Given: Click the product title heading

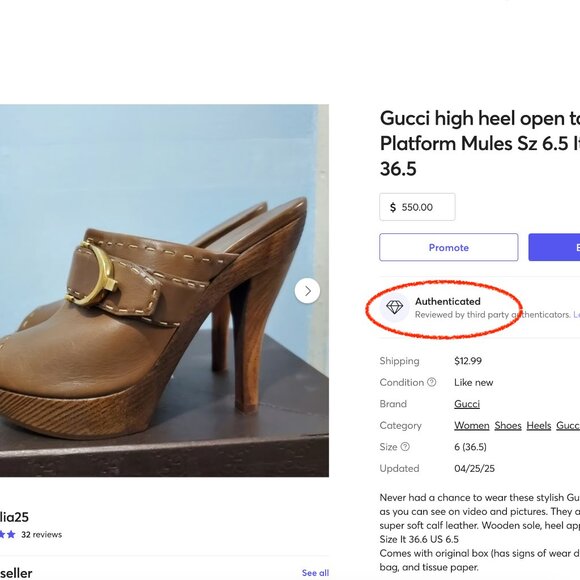Looking at the screenshot, I should click(480, 144).
